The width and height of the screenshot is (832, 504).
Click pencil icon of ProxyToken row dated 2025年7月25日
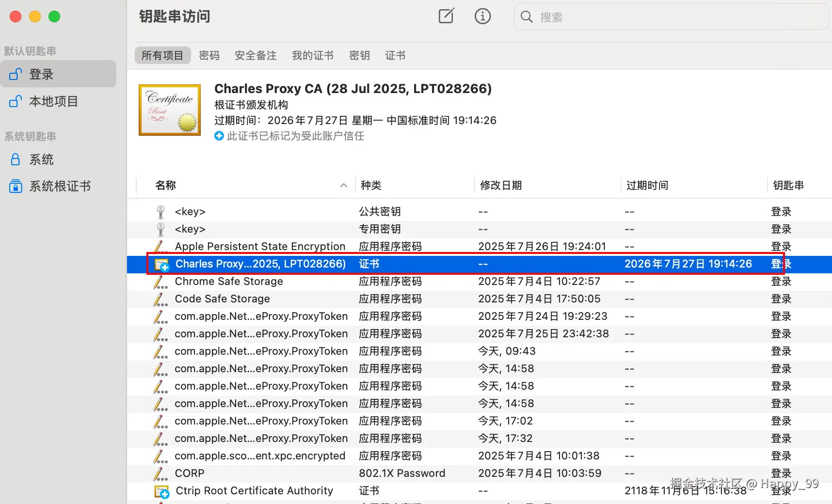[160, 334]
